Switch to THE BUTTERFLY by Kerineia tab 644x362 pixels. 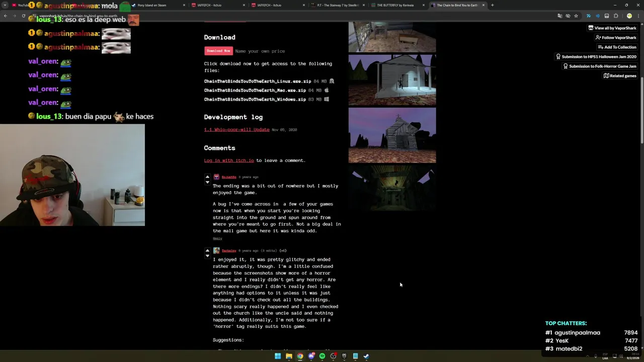tap(396, 5)
